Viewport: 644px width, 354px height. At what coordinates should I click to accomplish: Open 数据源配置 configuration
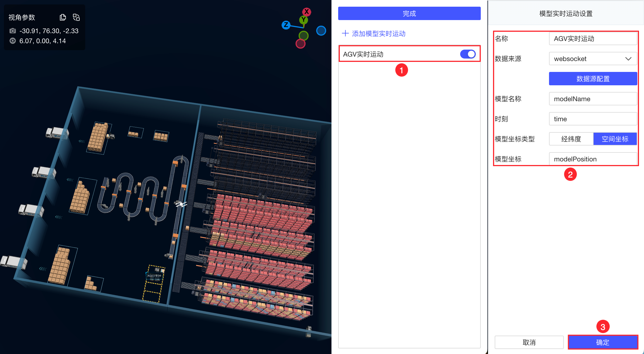(593, 79)
